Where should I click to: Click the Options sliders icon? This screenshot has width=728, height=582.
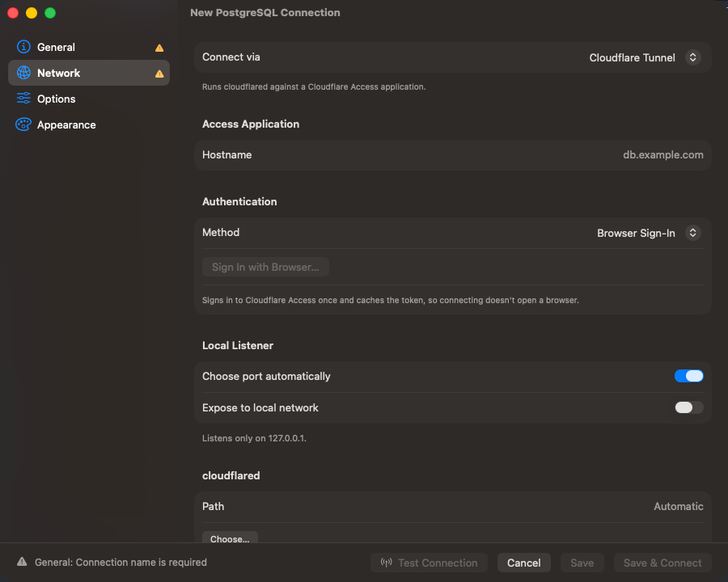point(23,99)
